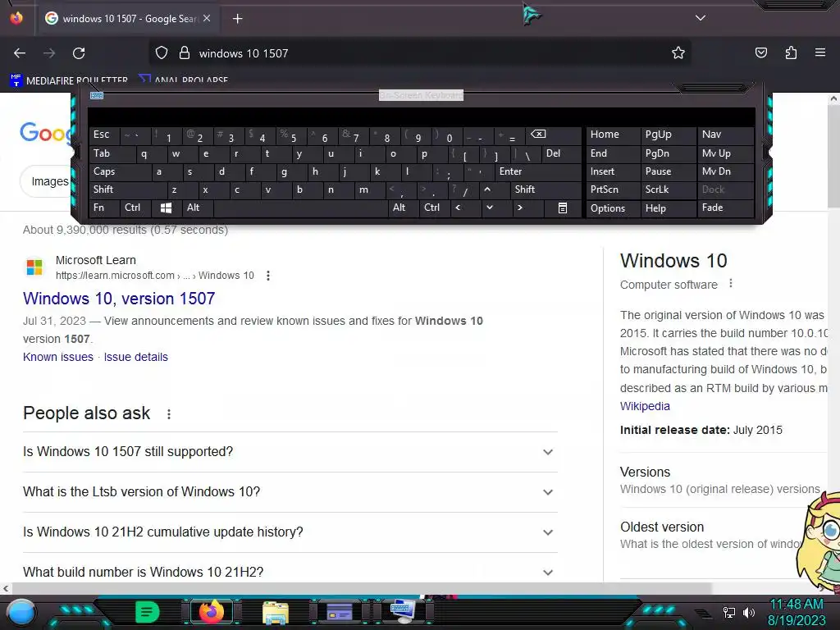Click the Esc key on On-Screen Keyboard
Image resolution: width=840 pixels, height=630 pixels.
tap(104, 135)
